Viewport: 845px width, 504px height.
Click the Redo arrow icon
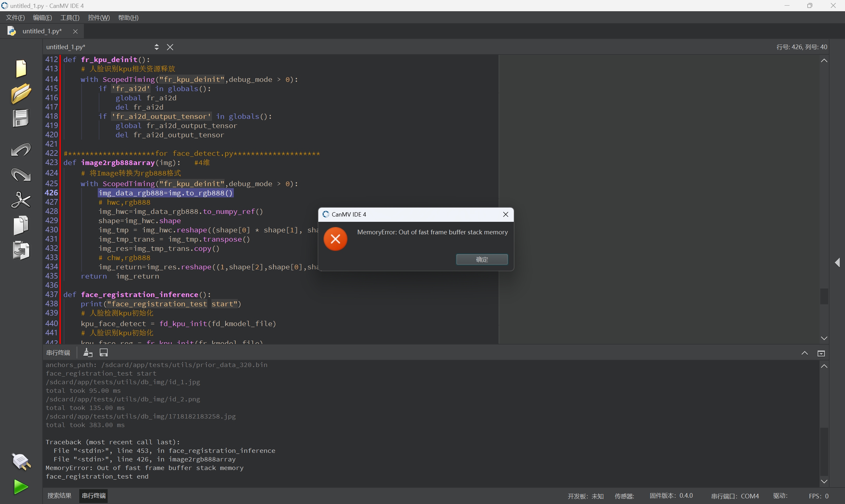(21, 175)
